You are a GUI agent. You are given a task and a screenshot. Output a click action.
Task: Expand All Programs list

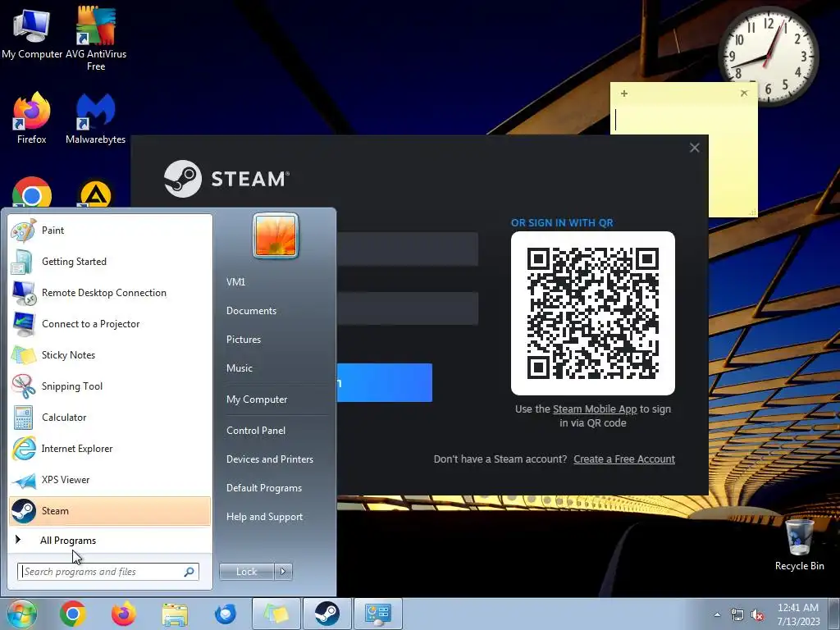pos(110,540)
